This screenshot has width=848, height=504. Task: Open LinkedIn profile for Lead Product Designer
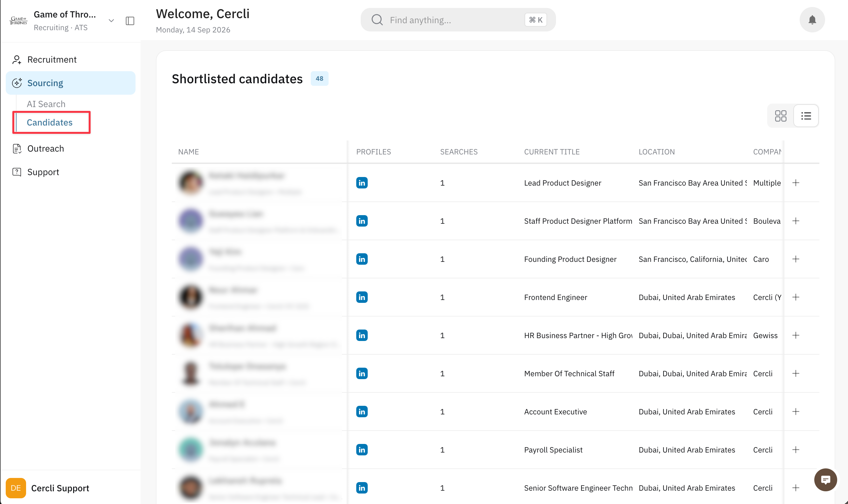click(362, 183)
